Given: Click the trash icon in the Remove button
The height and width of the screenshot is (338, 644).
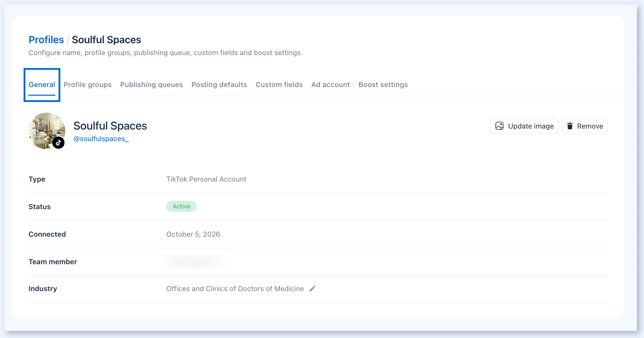Looking at the screenshot, I should 570,126.
